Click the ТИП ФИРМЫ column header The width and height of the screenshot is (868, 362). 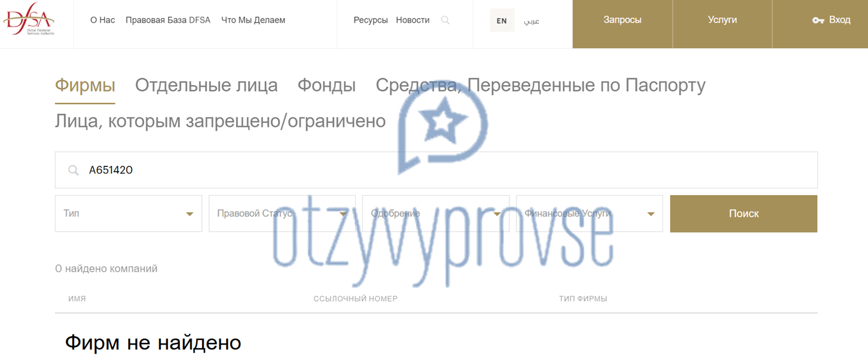point(583,299)
